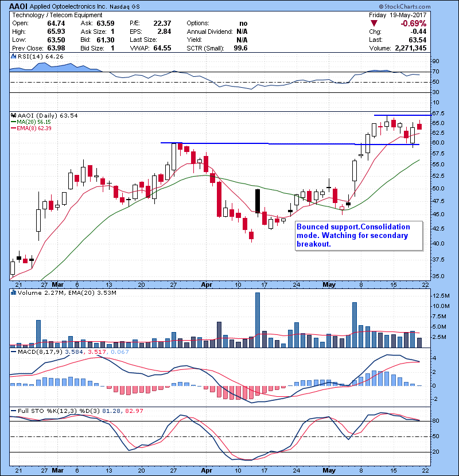Click the May label on the price chart's date axis
Image resolution: width=459 pixels, height=476 pixels.
coord(329,285)
